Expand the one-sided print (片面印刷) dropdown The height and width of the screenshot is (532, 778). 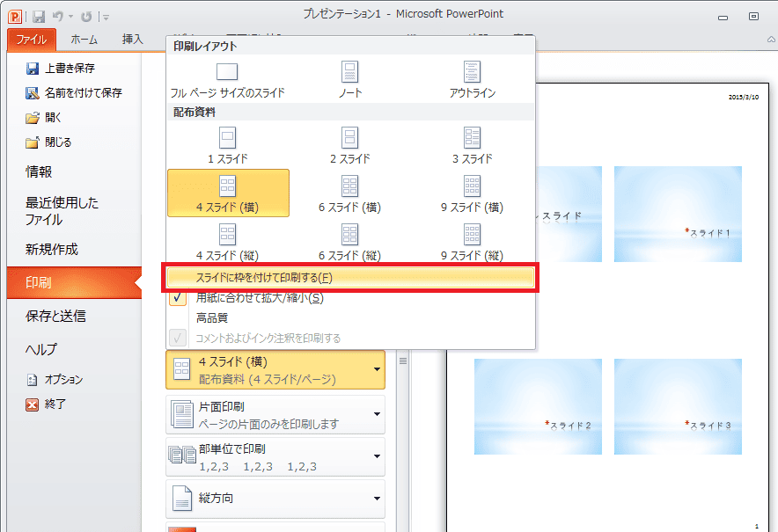[275, 415]
